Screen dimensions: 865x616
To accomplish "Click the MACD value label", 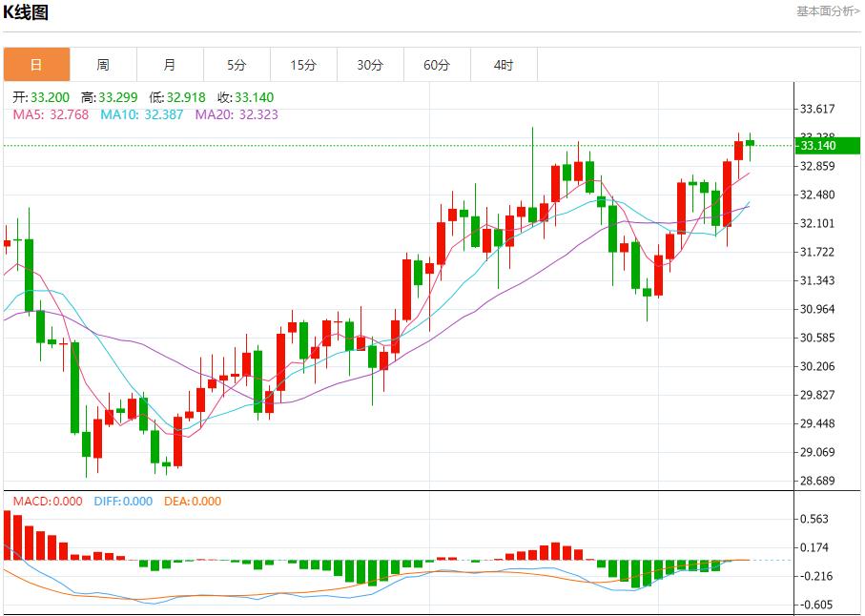I will click(x=48, y=502).
